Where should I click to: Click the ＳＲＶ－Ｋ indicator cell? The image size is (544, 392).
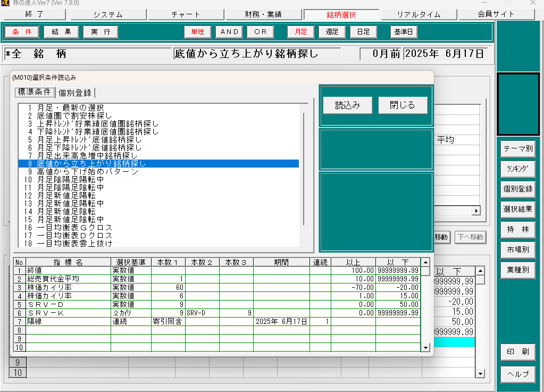(x=69, y=313)
